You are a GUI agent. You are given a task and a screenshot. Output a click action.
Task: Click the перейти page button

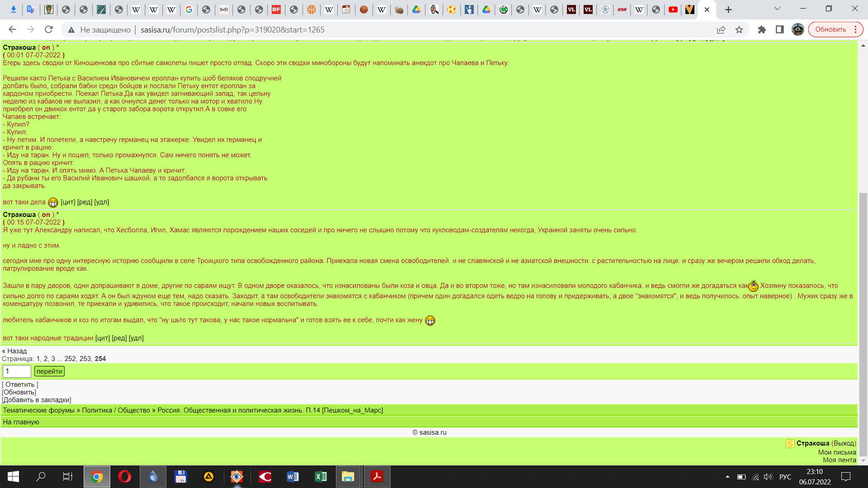coord(49,371)
